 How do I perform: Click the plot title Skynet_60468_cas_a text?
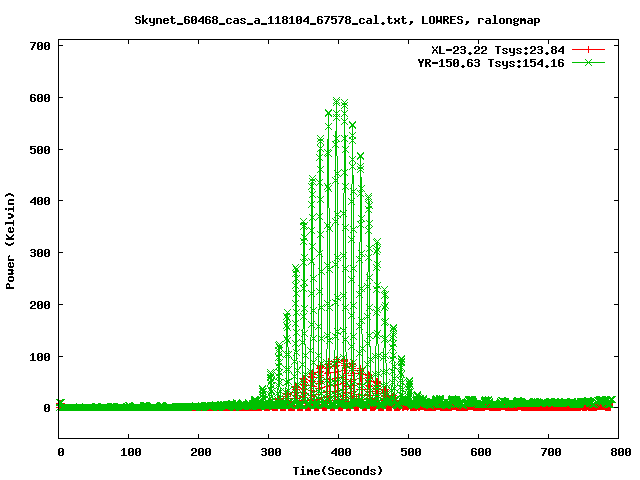coord(338,20)
